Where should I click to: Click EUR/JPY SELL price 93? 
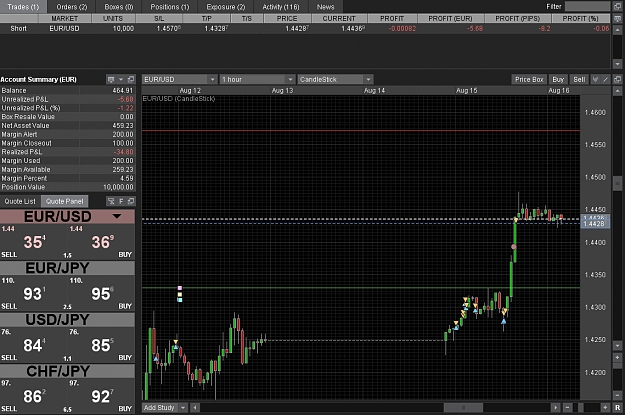[34, 294]
